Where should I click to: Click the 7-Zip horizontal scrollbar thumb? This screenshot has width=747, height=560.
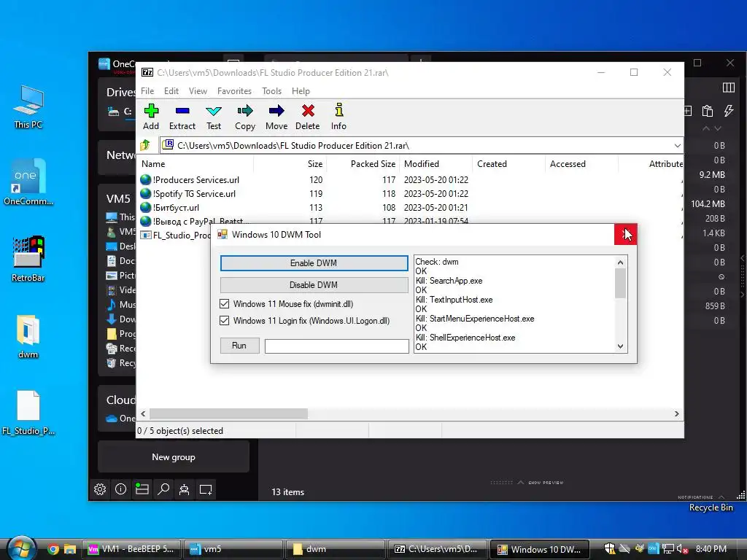pos(228,414)
